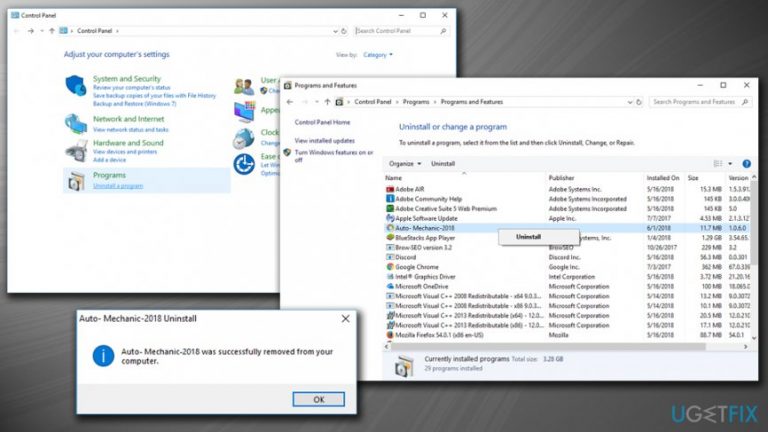This screenshot has width=768, height=432.
Task: Click Appearance and Personalization monitor icon
Action: tap(243, 112)
